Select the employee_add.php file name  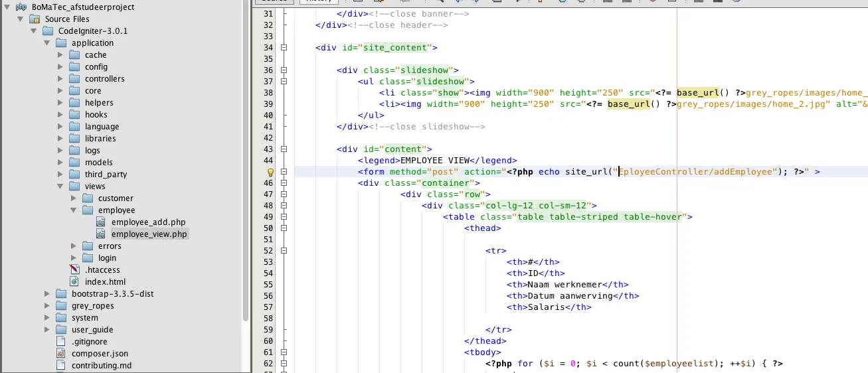[149, 222]
